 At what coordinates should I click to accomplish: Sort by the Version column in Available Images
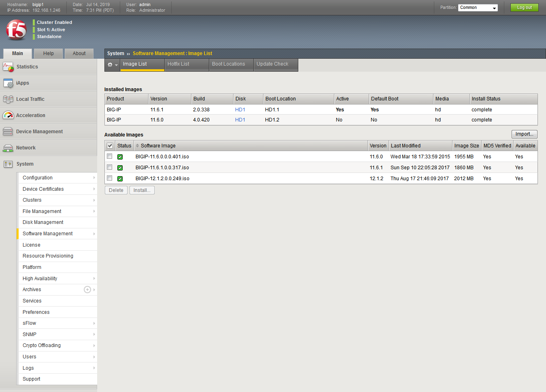pos(378,146)
